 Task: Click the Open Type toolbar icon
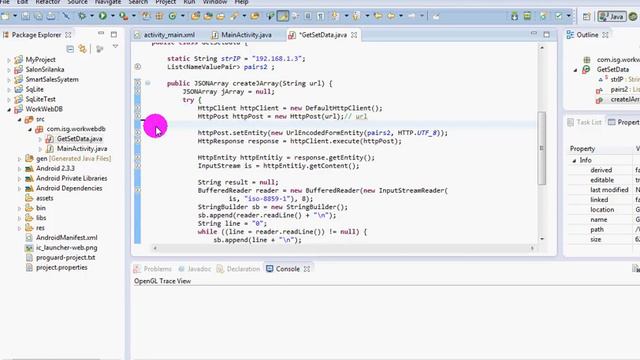click(196, 16)
